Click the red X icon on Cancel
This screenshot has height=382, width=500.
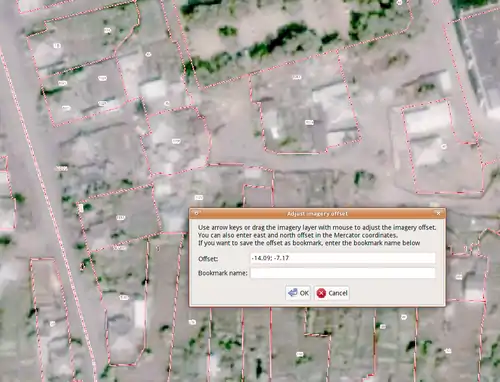[x=321, y=293]
